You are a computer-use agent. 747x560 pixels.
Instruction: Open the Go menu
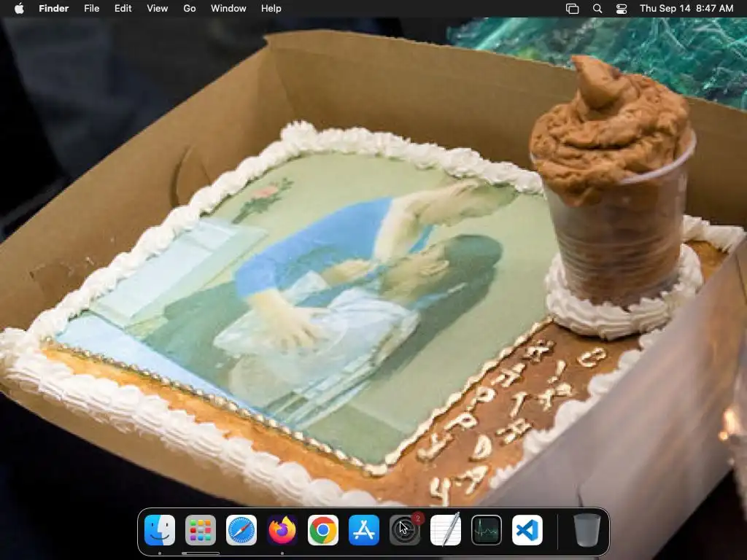tap(190, 9)
